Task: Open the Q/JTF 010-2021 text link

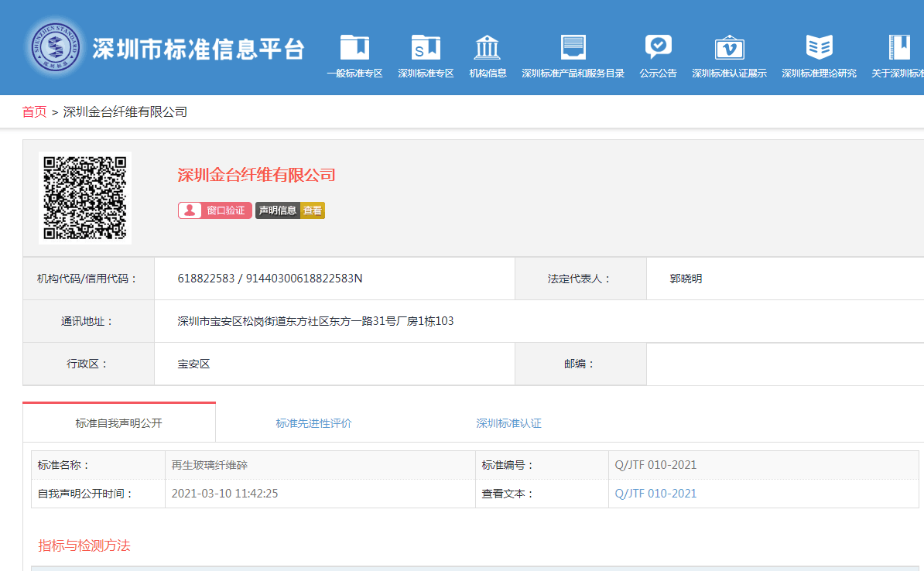Action: pyautogui.click(x=655, y=493)
